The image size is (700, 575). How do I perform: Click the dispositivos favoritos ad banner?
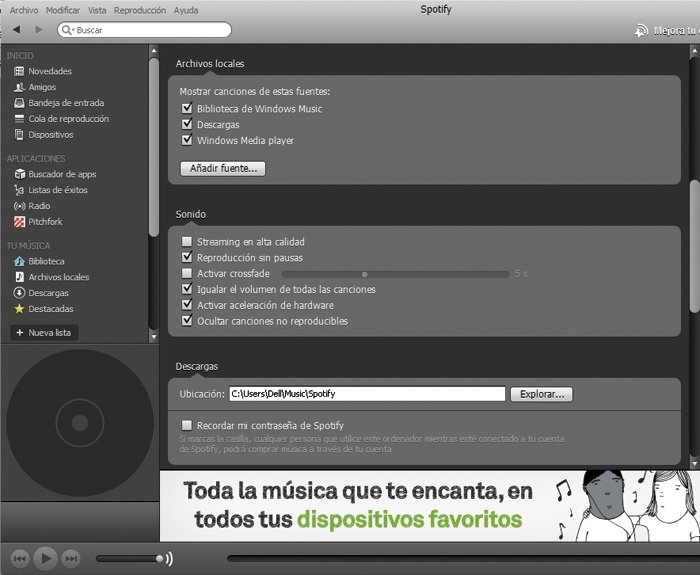click(x=429, y=506)
